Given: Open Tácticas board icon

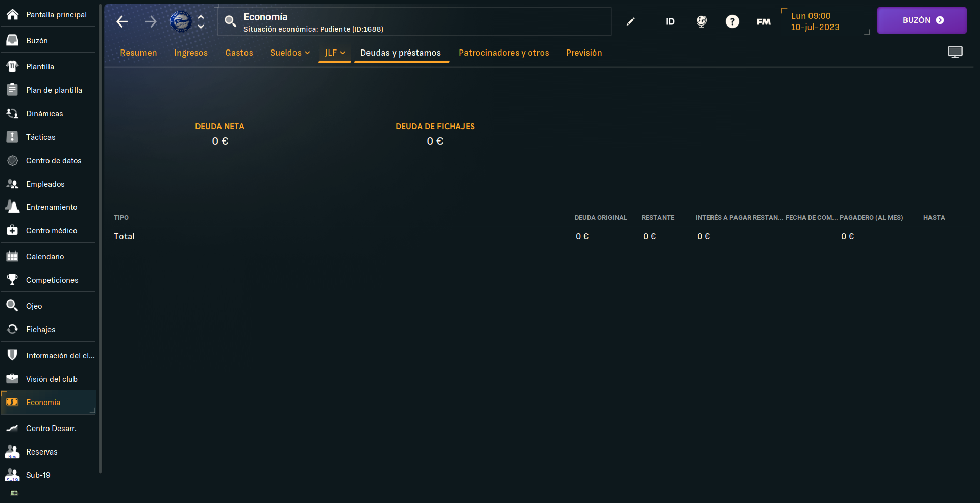Looking at the screenshot, I should coord(12,137).
